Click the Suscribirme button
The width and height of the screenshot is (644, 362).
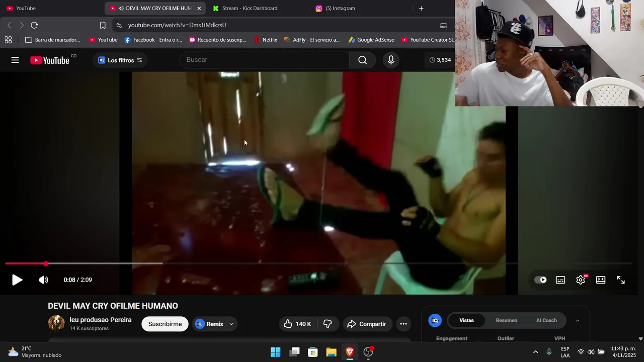pyautogui.click(x=165, y=324)
